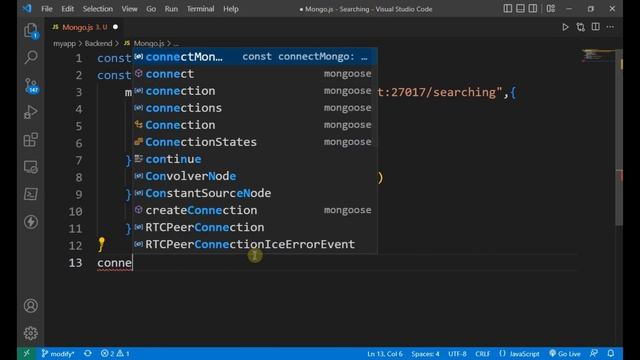640x360 pixels.
Task: Click Backend in the breadcrumb
Action: pyautogui.click(x=98, y=43)
